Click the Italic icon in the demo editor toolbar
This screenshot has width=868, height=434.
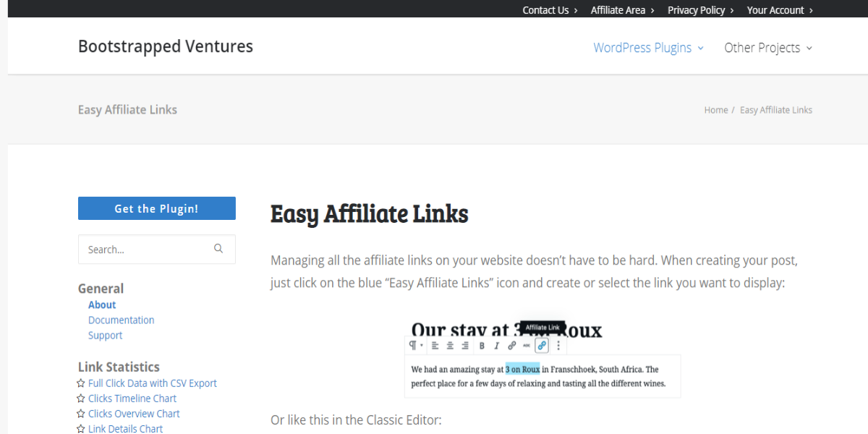pyautogui.click(x=496, y=345)
